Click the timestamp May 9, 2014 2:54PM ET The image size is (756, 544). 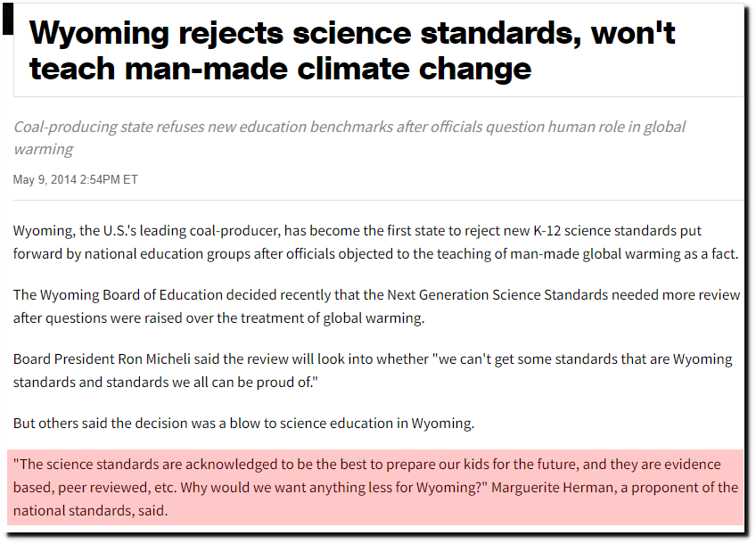75,180
